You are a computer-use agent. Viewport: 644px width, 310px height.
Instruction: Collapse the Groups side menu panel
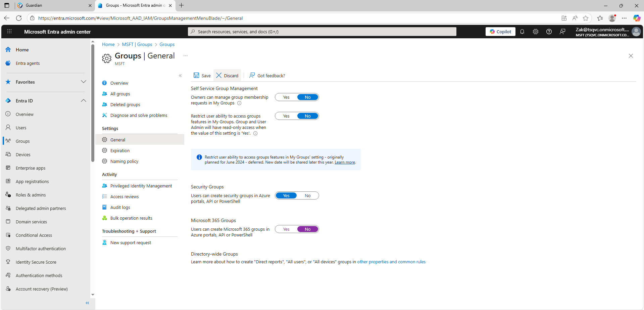pos(180,76)
